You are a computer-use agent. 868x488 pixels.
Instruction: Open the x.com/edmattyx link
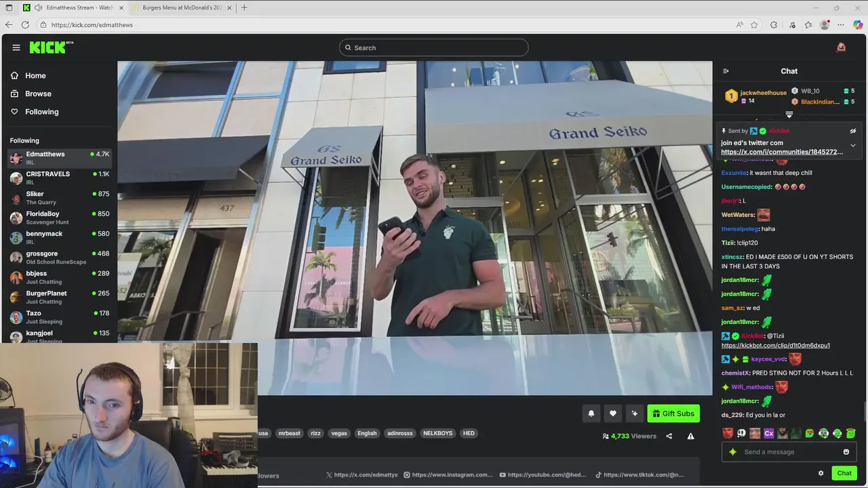pyautogui.click(x=361, y=475)
